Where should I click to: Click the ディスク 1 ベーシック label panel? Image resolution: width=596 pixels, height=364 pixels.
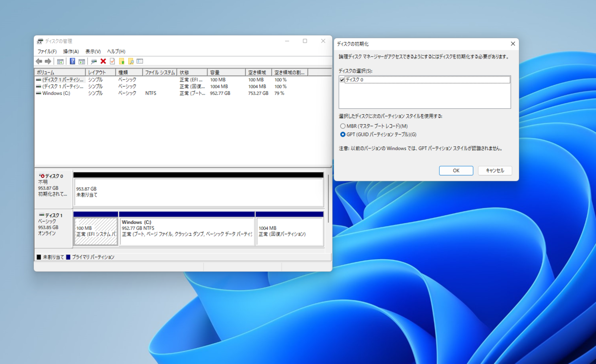(54, 228)
